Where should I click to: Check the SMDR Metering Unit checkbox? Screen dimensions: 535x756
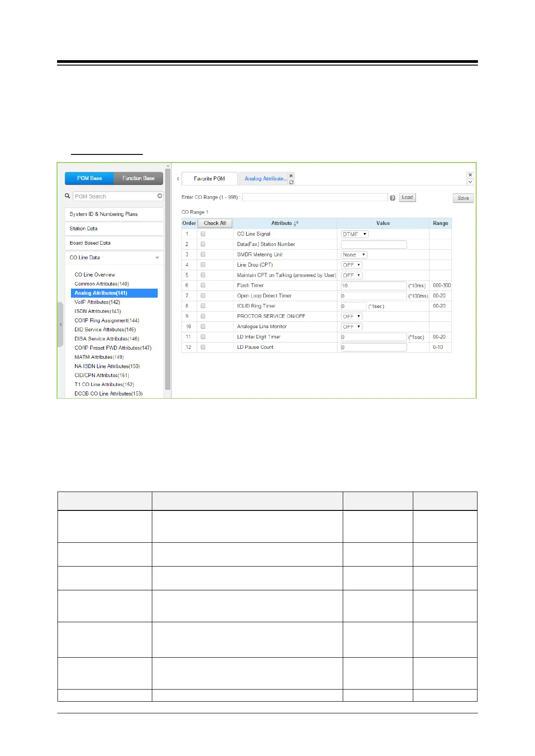point(203,255)
